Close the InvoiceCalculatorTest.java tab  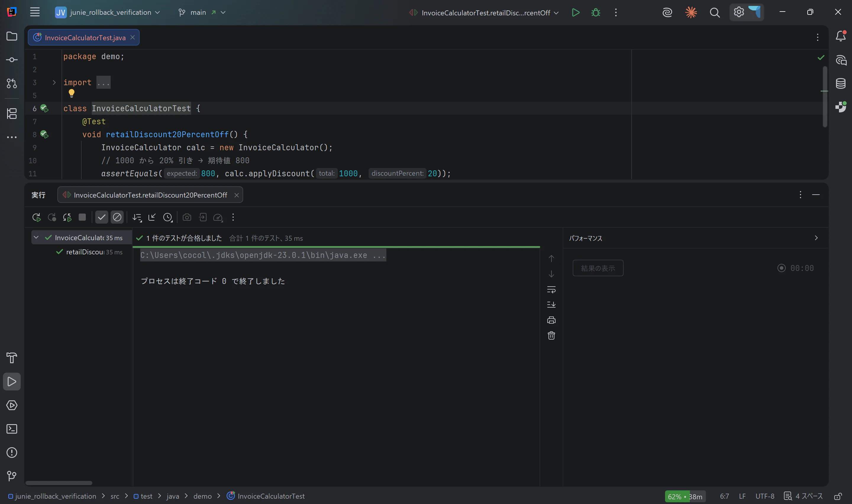tap(133, 37)
